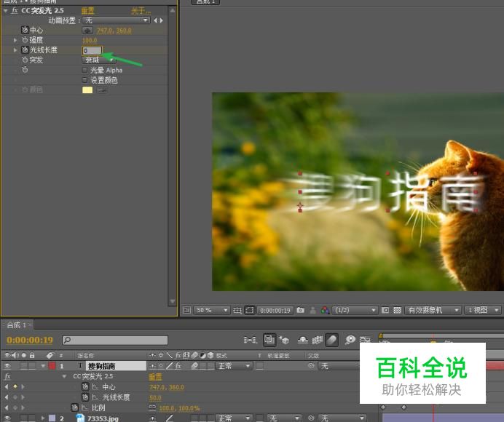Enable the 光晕 Alpha checkbox
The width and height of the screenshot is (504, 422).
[x=85, y=70]
